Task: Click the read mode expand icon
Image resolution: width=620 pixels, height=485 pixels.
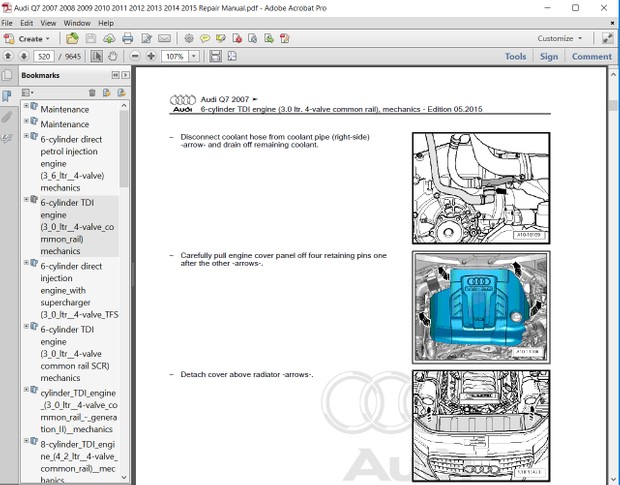Action: coord(607,38)
